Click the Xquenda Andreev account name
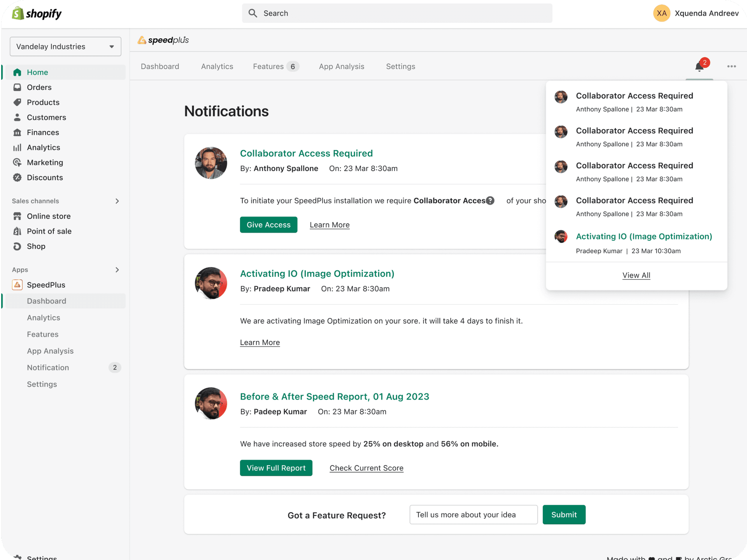This screenshot has height=560, width=747. (707, 13)
